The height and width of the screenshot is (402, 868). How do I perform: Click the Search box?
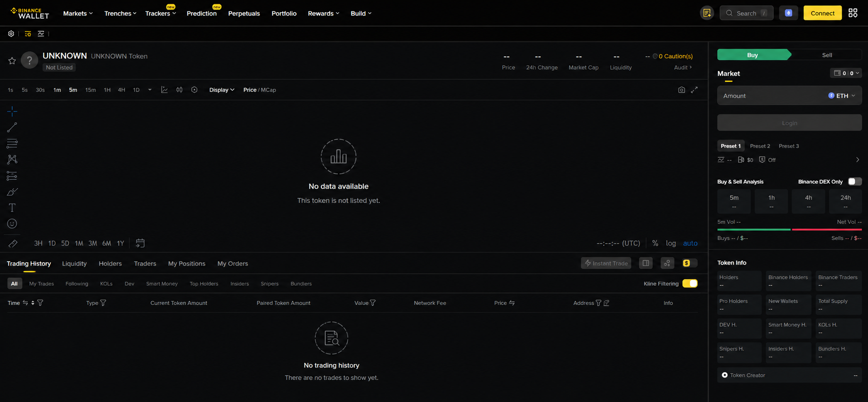(746, 13)
